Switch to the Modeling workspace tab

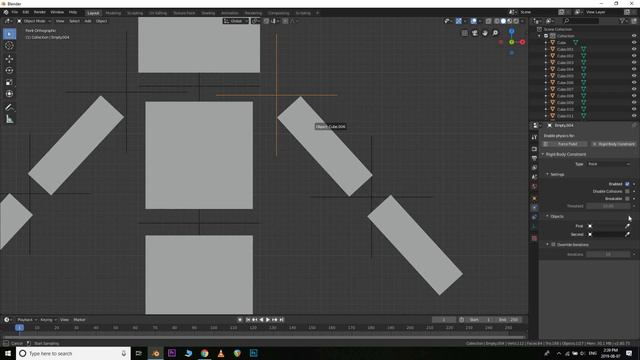[x=113, y=13]
